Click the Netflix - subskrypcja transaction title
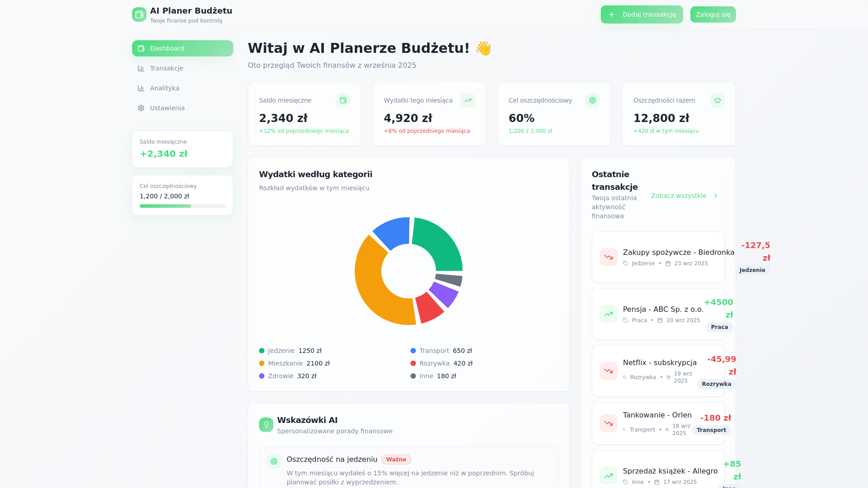 pos(660,362)
